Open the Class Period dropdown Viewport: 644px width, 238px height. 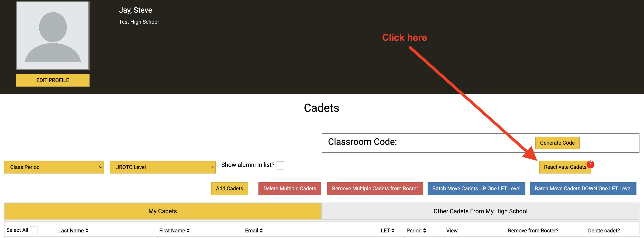coord(54,167)
